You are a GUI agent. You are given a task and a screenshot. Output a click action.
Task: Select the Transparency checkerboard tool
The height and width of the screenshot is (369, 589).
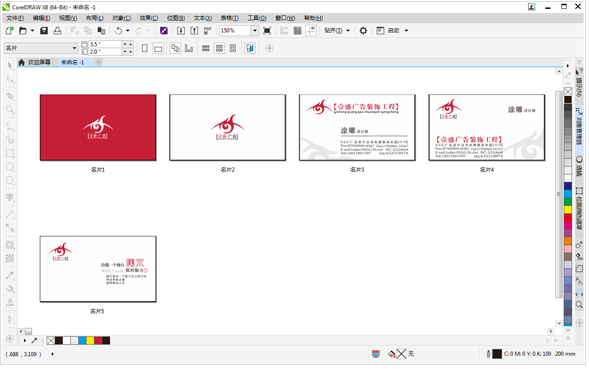coord(10,258)
